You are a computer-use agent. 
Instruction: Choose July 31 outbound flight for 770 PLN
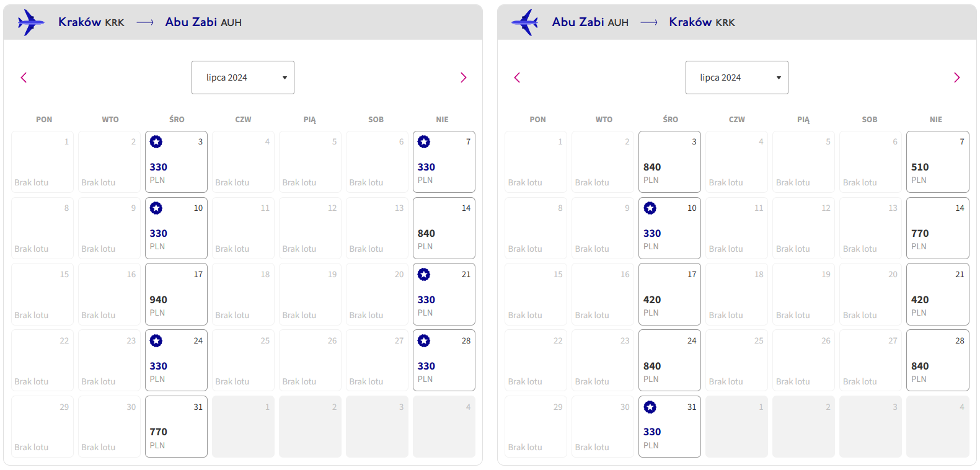(176, 427)
